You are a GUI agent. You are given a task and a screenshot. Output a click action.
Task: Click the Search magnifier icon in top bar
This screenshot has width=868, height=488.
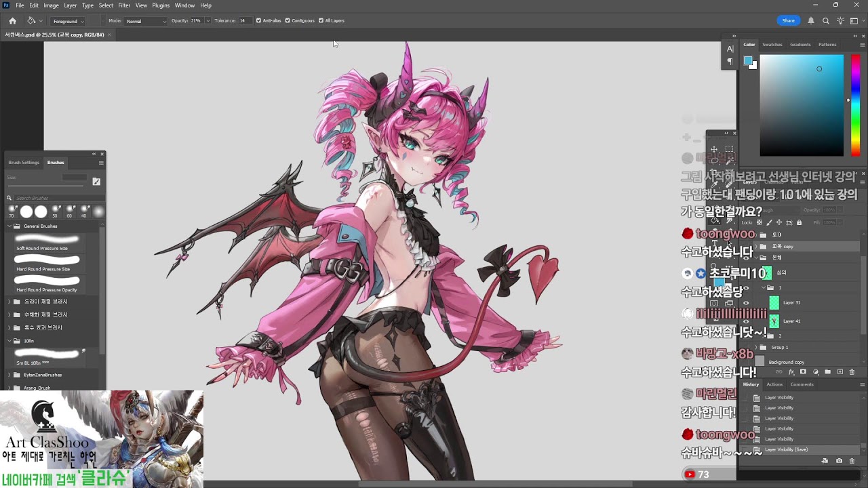tap(826, 21)
